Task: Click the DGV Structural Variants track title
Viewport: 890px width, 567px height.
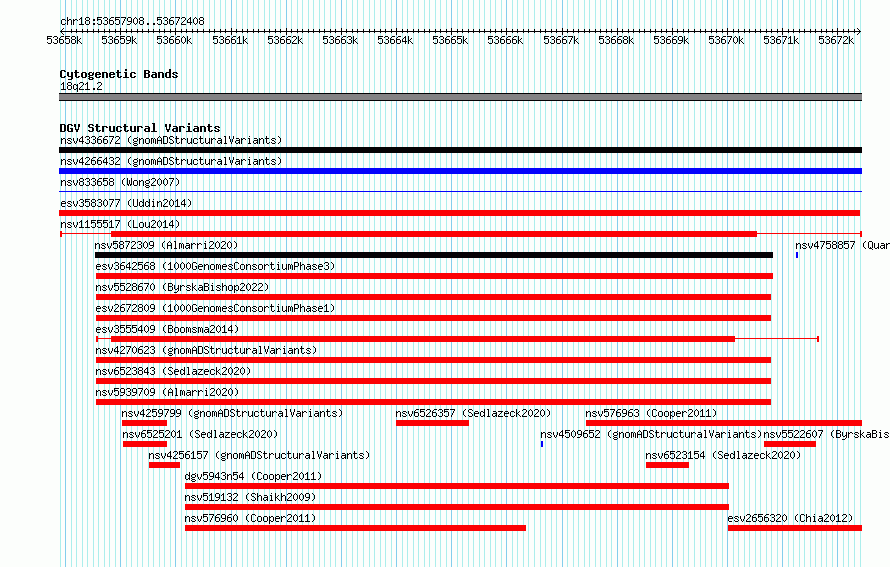Action: click(140, 128)
